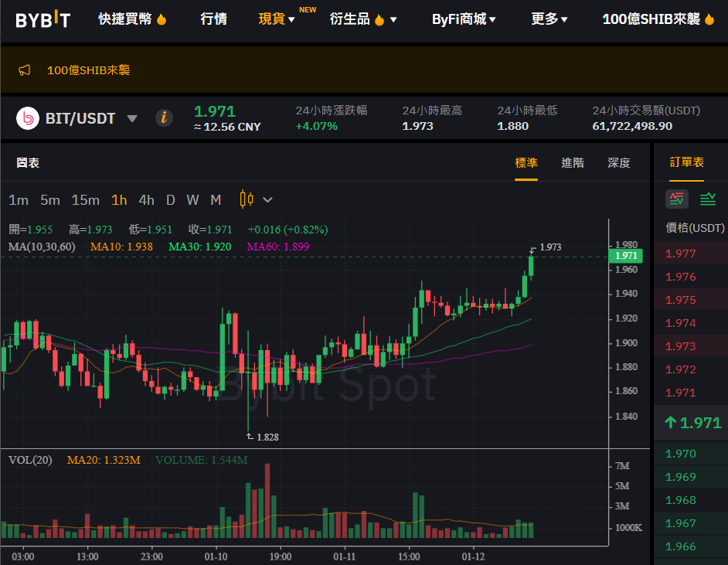
Task: Select the 15m timeframe
Action: click(x=86, y=200)
